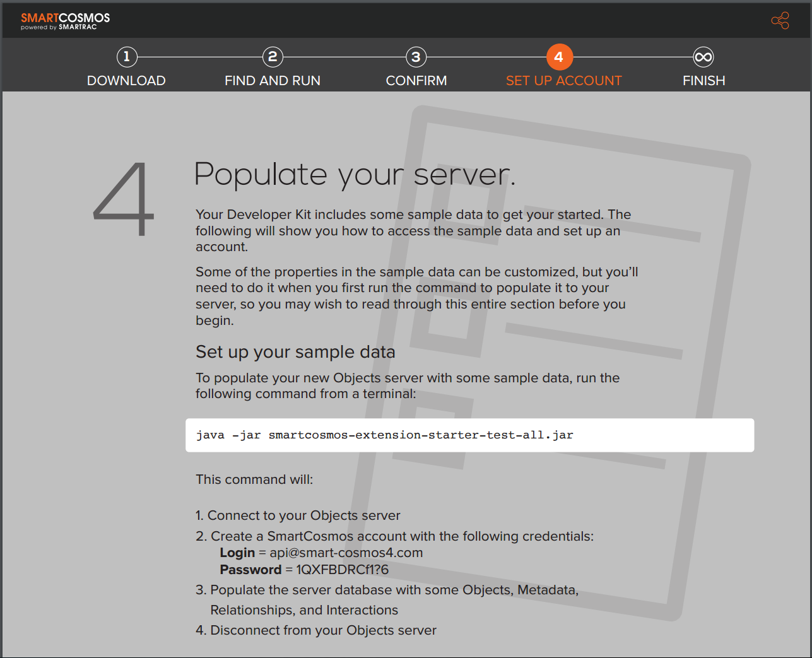Click the infinity finish circle icon
Screen dimensions: 812x658
click(703, 57)
